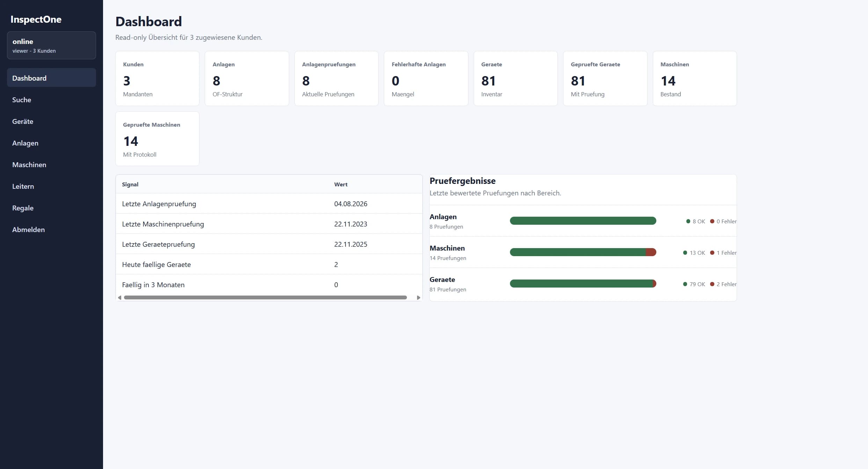
Task: Click the Signal column header
Action: (130, 184)
